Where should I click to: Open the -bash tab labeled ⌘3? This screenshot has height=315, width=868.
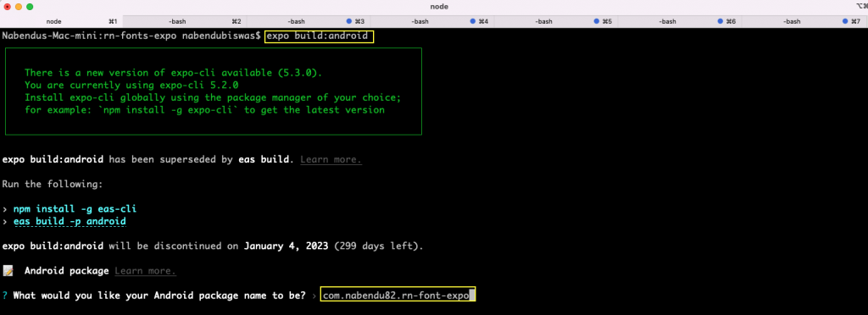pyautogui.click(x=309, y=21)
